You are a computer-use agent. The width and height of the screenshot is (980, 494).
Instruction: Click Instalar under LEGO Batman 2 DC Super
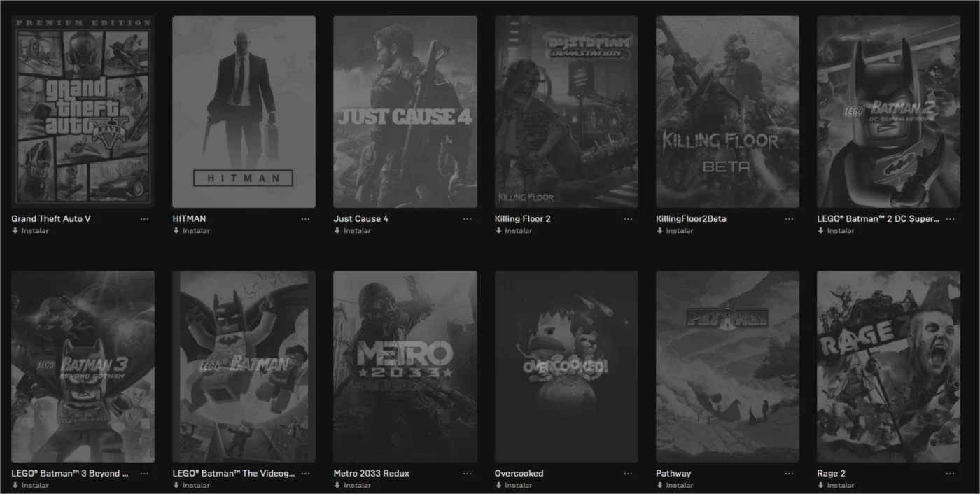(836, 231)
